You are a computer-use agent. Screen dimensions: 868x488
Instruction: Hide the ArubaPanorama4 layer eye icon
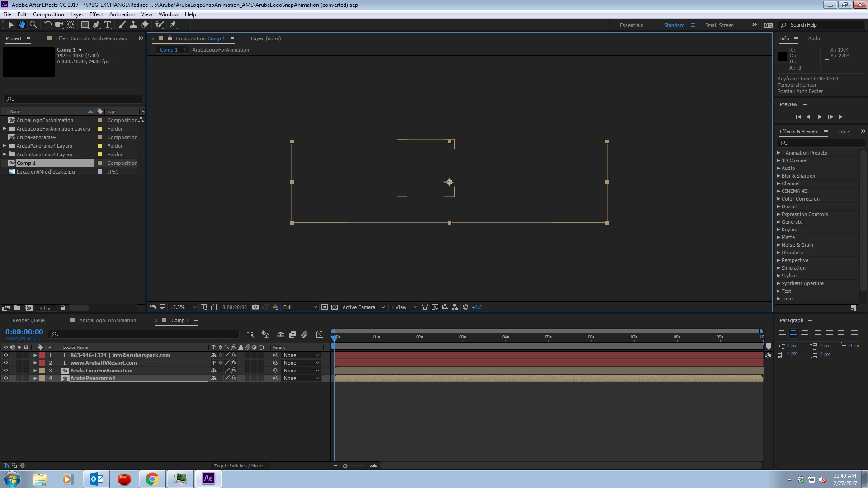6,378
